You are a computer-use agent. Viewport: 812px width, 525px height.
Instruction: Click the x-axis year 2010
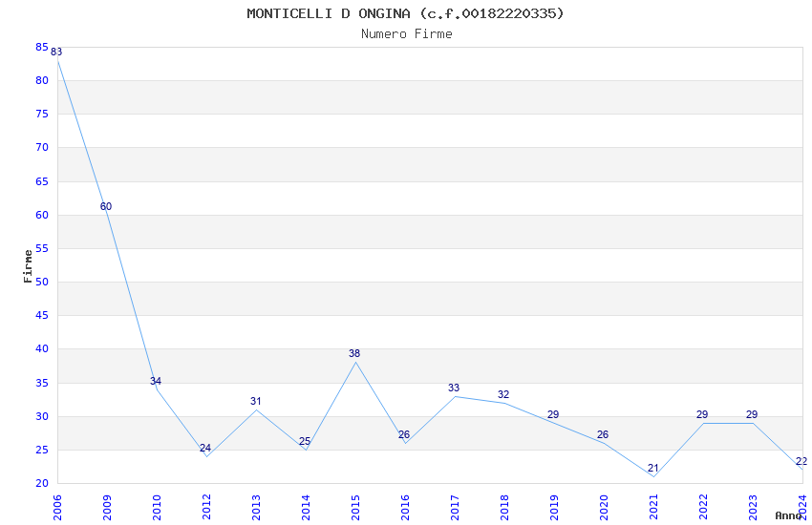tap(157, 508)
